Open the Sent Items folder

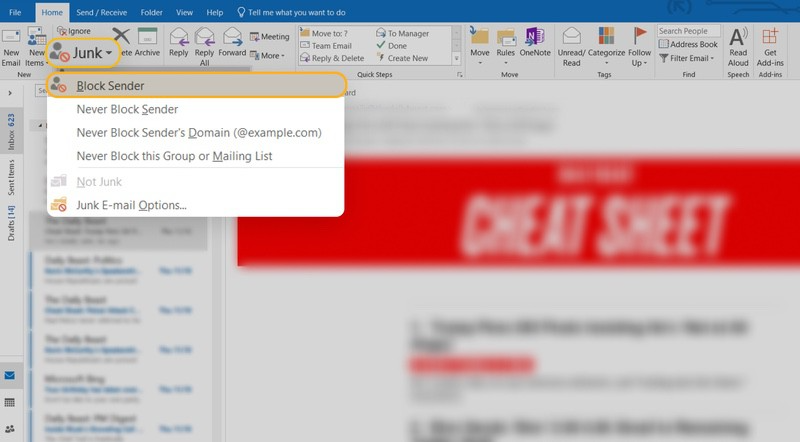point(11,177)
